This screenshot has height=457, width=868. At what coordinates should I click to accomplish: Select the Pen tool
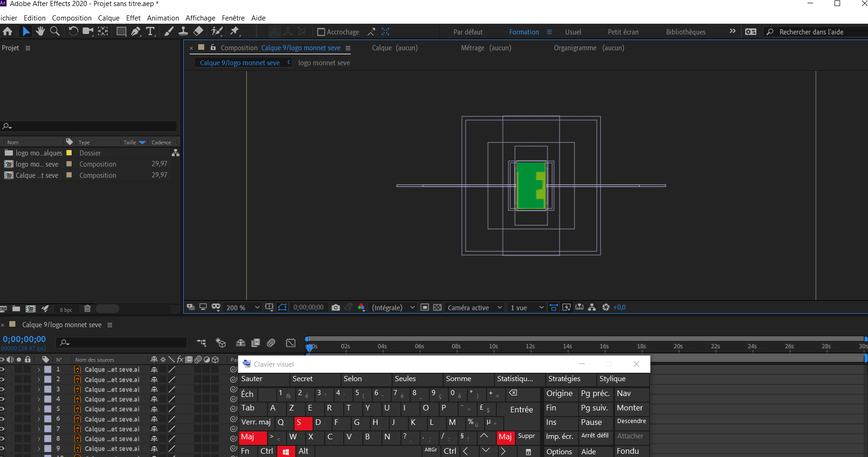click(136, 31)
